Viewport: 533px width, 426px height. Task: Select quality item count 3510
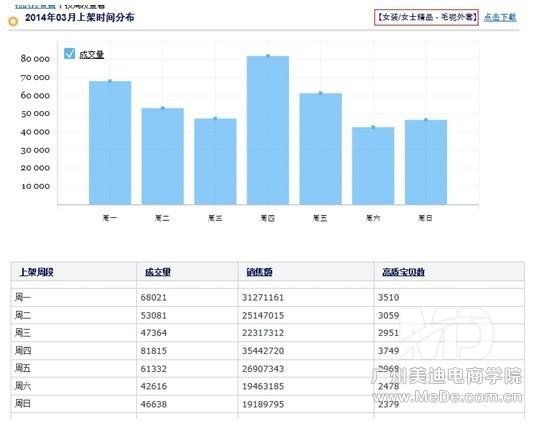388,297
